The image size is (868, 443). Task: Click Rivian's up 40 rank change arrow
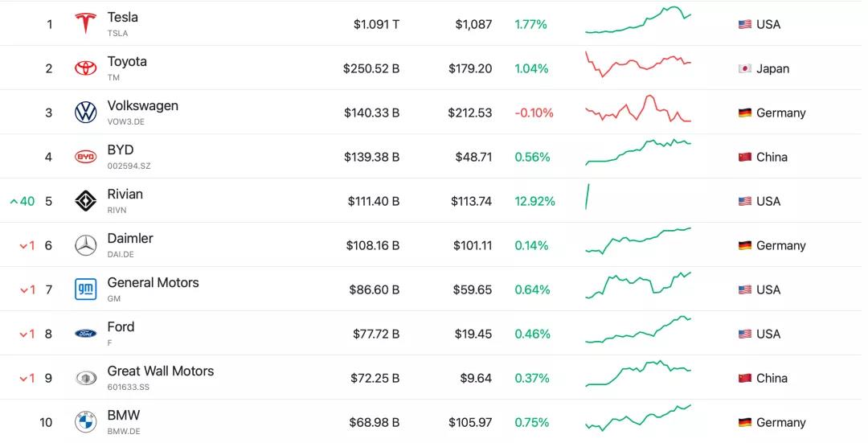pos(14,201)
